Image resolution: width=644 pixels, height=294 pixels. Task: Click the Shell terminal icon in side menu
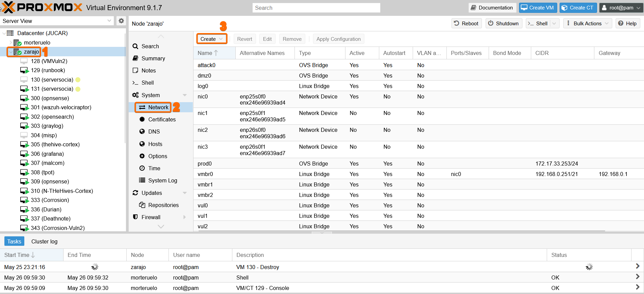pos(135,83)
